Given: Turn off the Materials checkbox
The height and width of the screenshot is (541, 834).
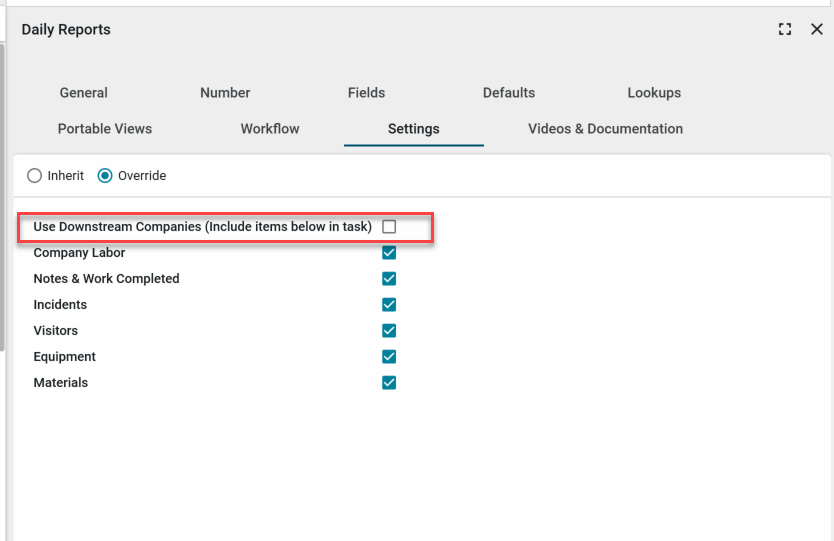Looking at the screenshot, I should pyautogui.click(x=389, y=383).
